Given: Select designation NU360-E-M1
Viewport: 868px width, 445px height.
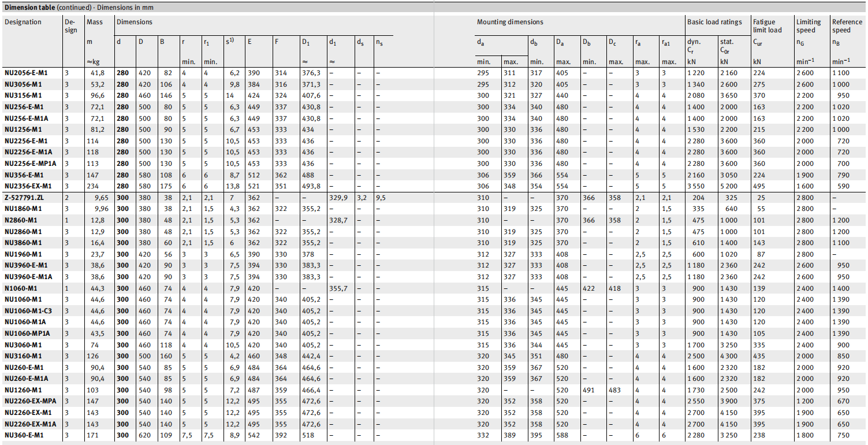Looking at the screenshot, I should pyautogui.click(x=24, y=435).
